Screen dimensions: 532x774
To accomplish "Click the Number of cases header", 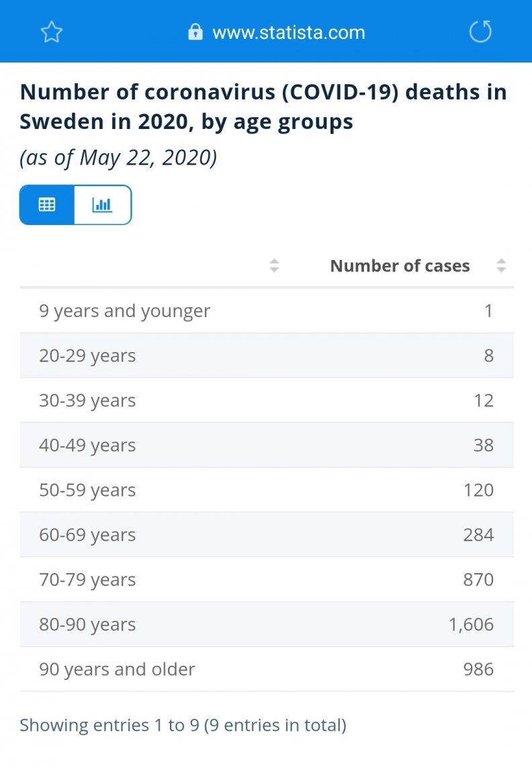I will [x=400, y=266].
